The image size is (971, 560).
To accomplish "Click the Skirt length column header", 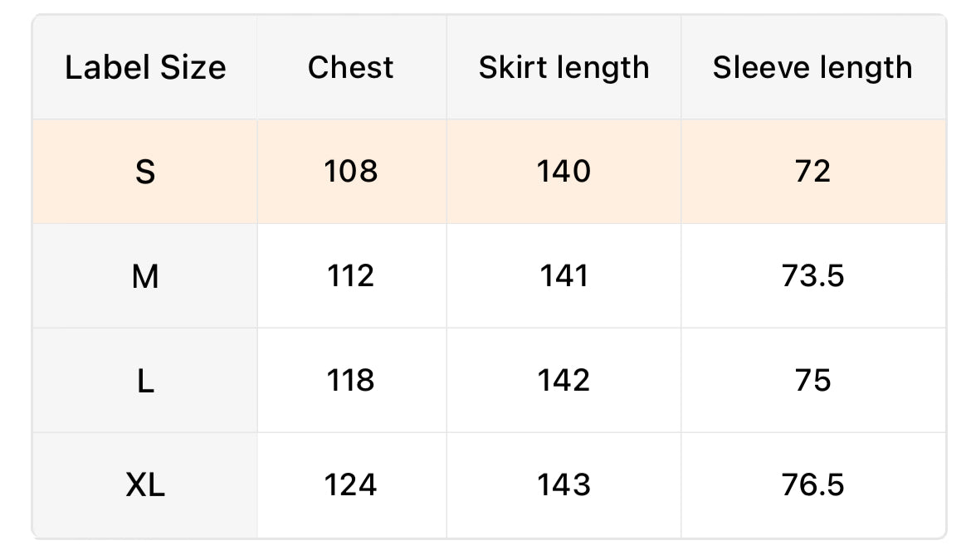I will tap(564, 68).
